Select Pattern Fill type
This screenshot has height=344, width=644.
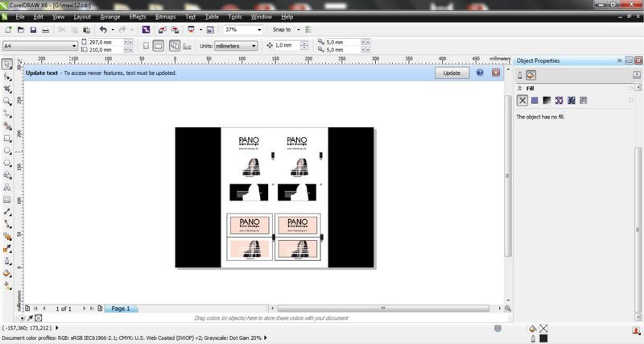click(559, 100)
